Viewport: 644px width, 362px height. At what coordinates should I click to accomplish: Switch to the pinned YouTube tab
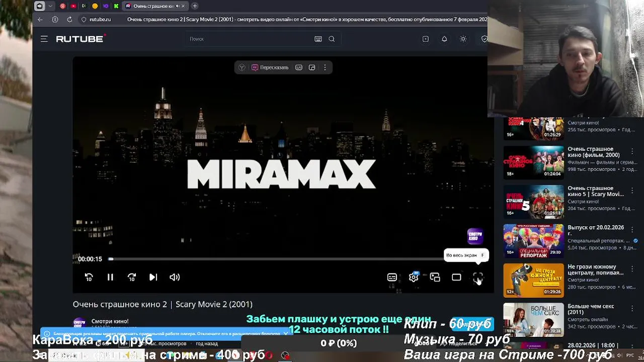(x=73, y=6)
